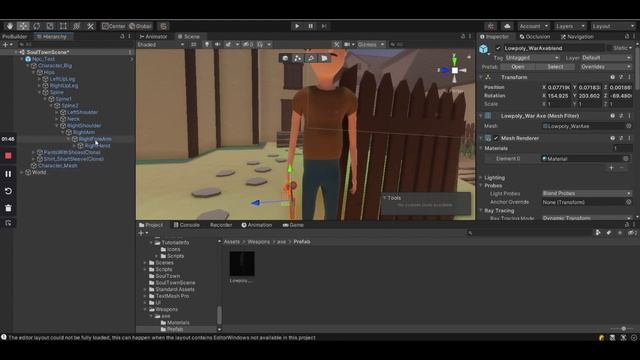Select Character_Mesh in hierarchy
Viewport: 640px width, 360px height.
pyautogui.click(x=58, y=166)
